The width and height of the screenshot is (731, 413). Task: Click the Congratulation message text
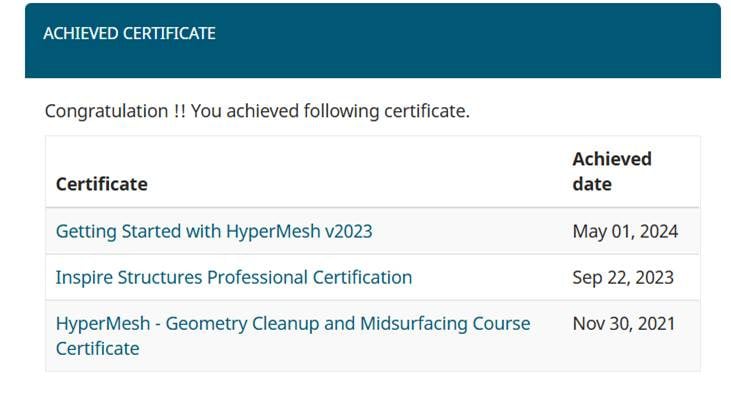(x=257, y=111)
